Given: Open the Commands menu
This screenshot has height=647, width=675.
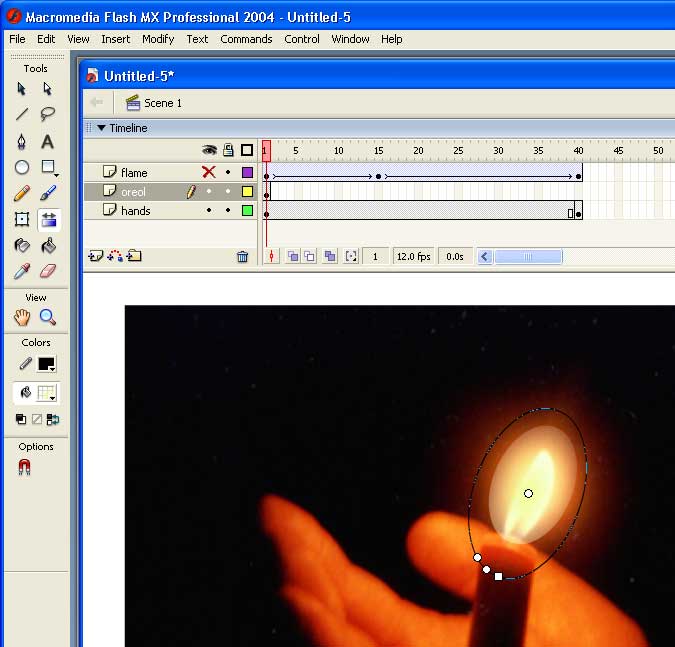Looking at the screenshot, I should (246, 39).
